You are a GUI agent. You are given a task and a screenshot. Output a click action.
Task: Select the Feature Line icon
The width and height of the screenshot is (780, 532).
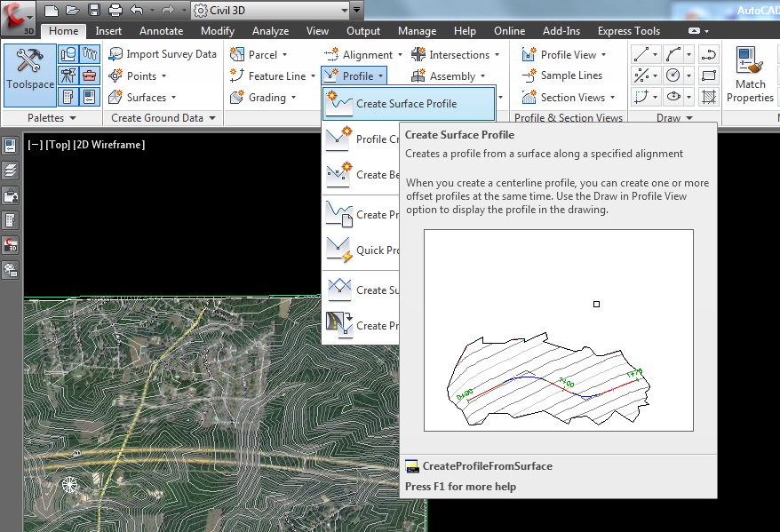point(236,75)
